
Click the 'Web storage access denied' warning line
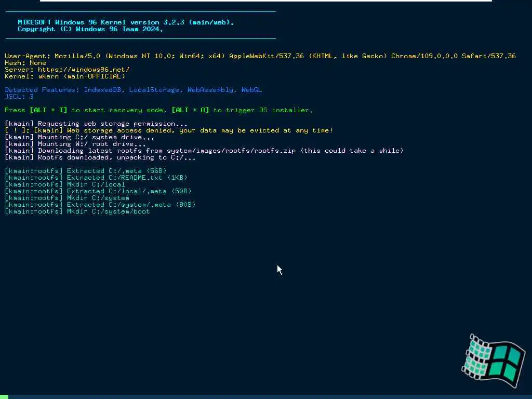[169, 130]
